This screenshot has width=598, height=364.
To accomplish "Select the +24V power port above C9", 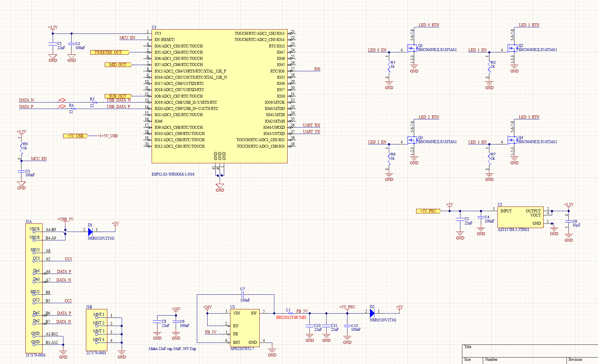I will click(x=176, y=311).
